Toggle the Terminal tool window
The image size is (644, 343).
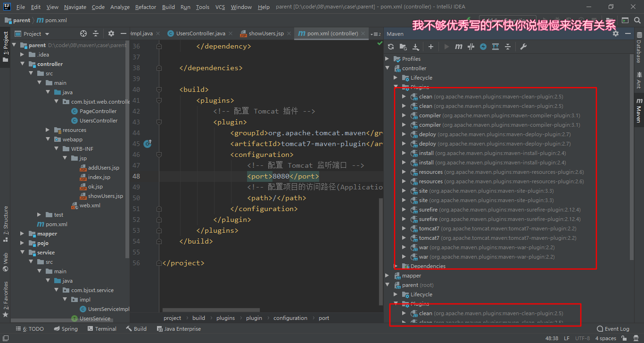coord(101,329)
